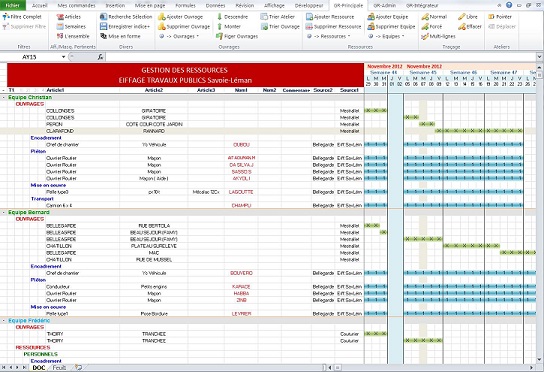Collapse the Equipe Christian group
The height and width of the screenshot is (372, 544).
[3, 98]
